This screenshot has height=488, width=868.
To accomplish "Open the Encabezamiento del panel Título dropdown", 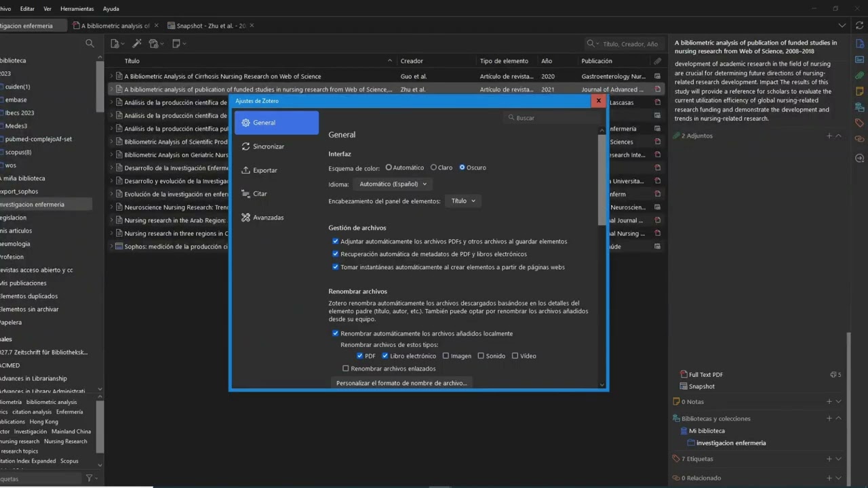I will pyautogui.click(x=463, y=201).
